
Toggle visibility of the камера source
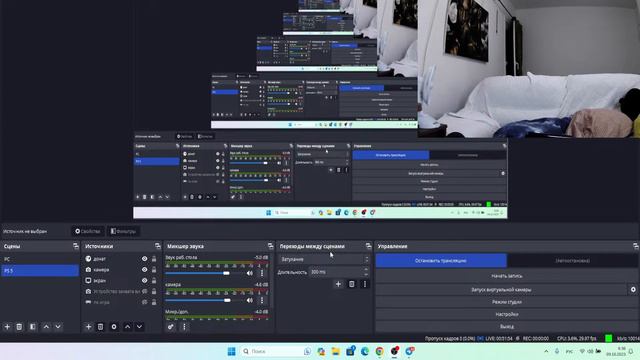tap(144, 270)
